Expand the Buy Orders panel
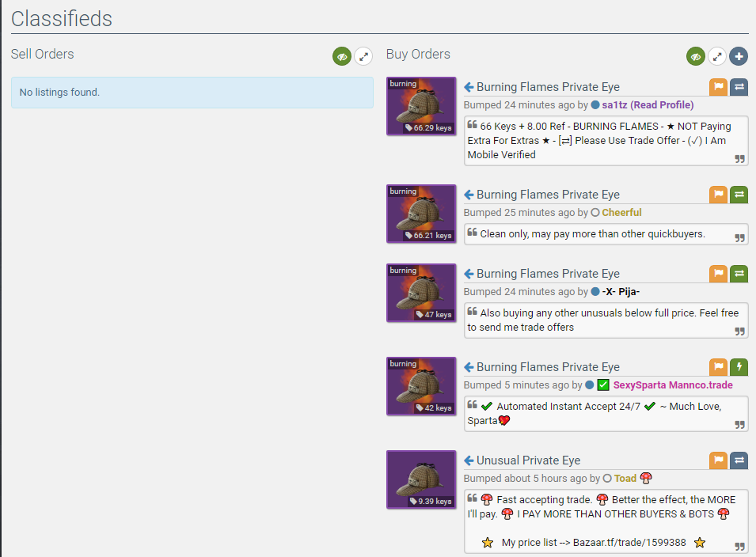This screenshot has width=756, height=557. pyautogui.click(x=717, y=56)
